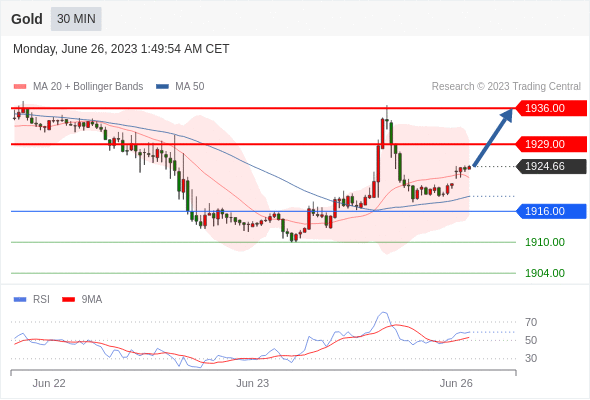Click the 1904.00 support level label
The image size is (590, 400).
click(545, 273)
